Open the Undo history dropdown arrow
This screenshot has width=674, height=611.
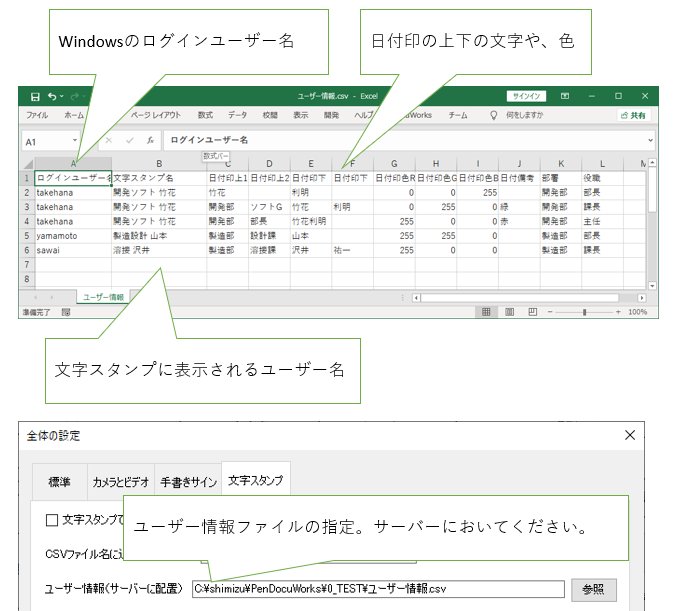click(x=62, y=96)
